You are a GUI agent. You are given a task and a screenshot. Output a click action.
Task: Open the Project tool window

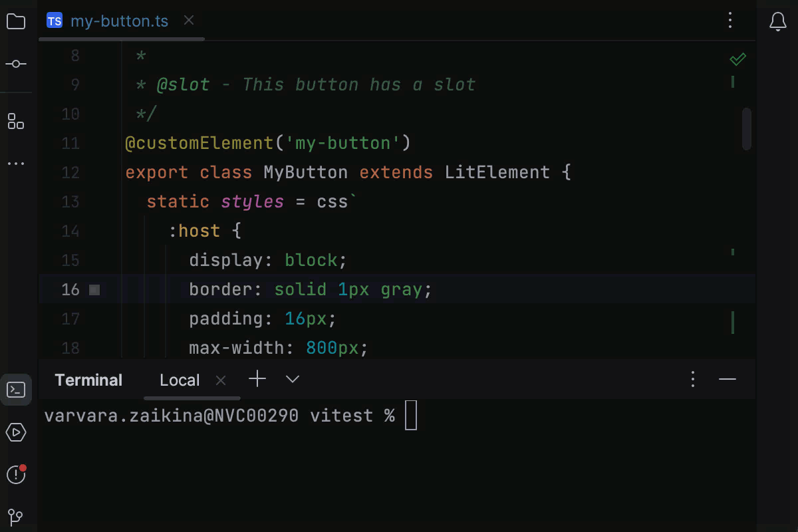(x=16, y=21)
